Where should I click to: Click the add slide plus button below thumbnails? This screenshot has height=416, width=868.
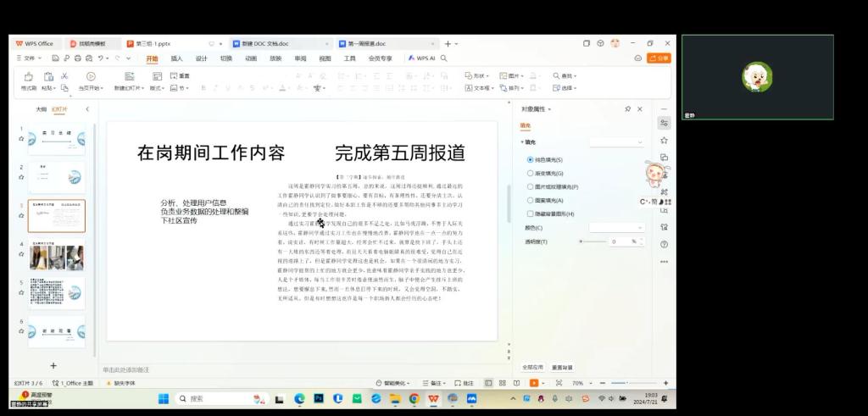pos(53,365)
